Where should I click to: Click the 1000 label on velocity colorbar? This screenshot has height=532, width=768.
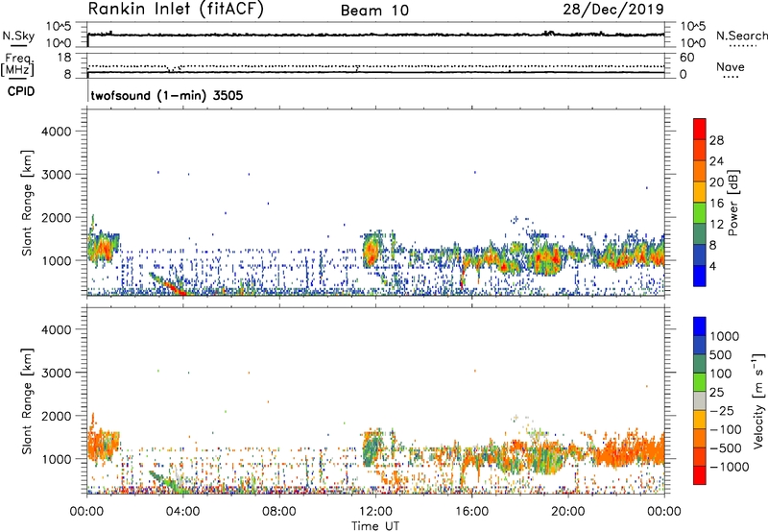coord(724,336)
